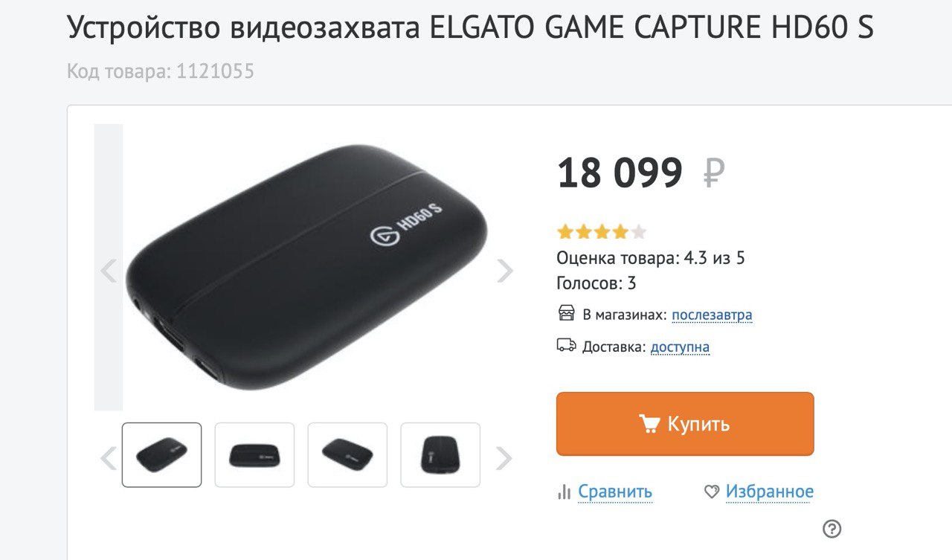
Task: Click the delivery truck icon
Action: click(567, 345)
